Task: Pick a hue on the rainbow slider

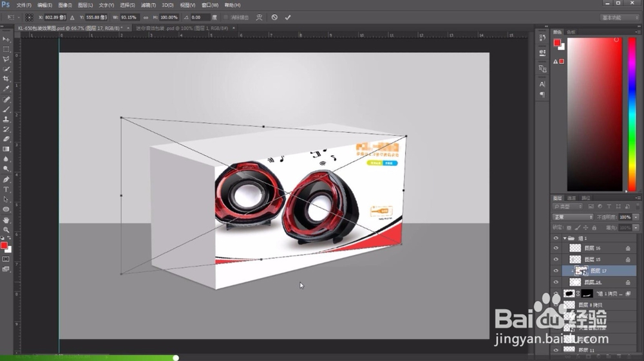Action: pyautogui.click(x=632, y=114)
